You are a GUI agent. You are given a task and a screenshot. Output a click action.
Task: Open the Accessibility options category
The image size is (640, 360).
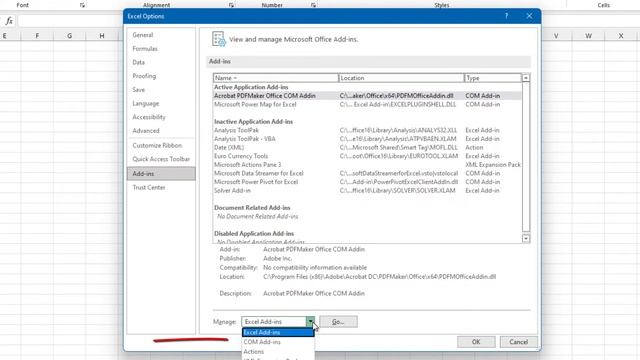coord(161,117)
